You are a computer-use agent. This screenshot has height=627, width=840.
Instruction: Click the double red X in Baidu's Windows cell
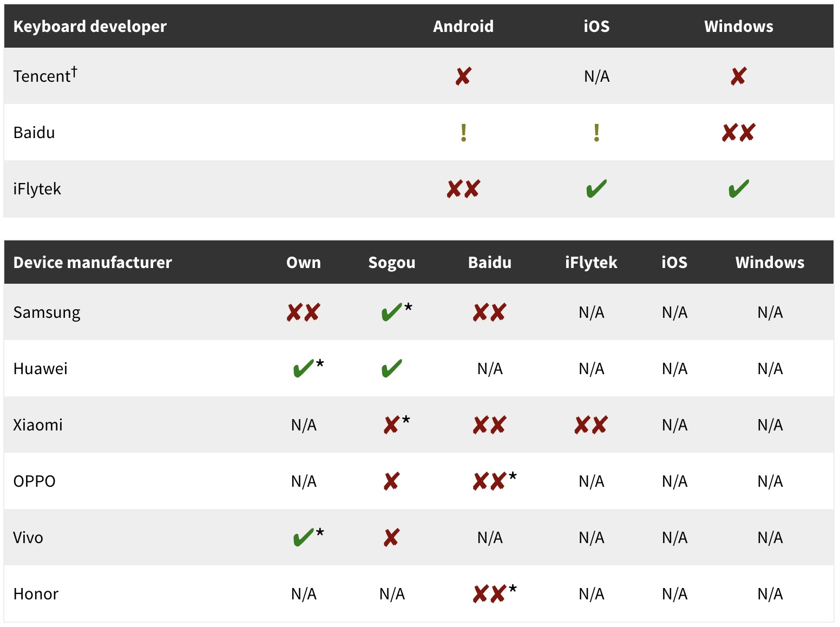pos(738,133)
